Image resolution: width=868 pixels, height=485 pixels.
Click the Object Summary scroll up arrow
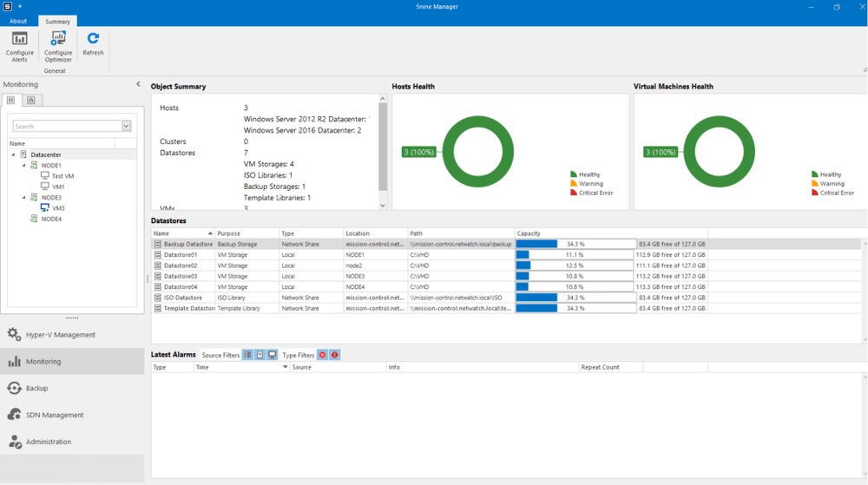(383, 98)
